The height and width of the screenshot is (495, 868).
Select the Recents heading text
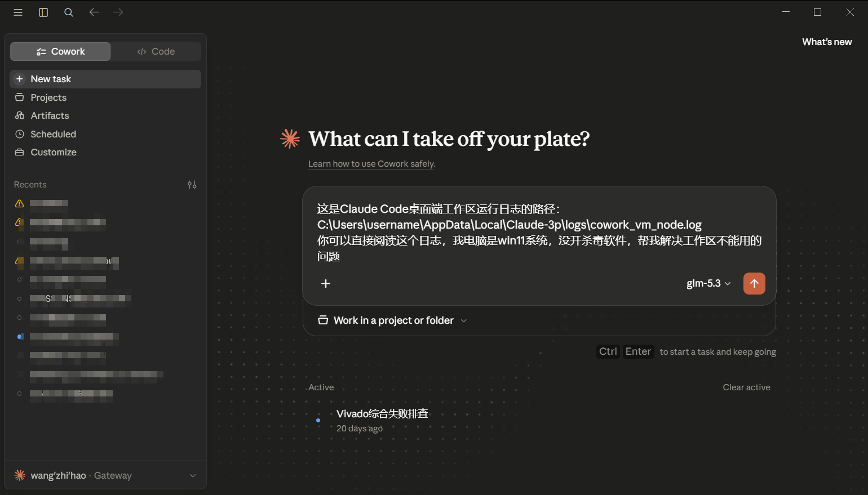point(30,185)
